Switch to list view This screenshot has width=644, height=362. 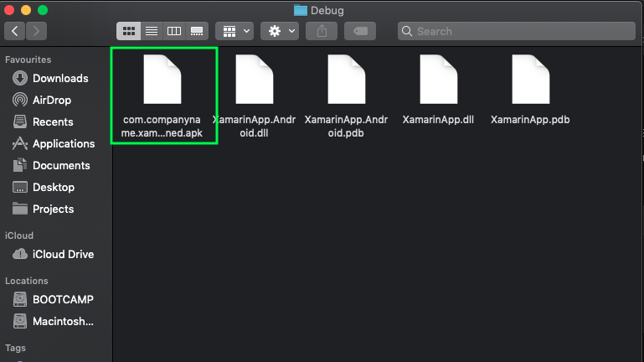(x=152, y=31)
